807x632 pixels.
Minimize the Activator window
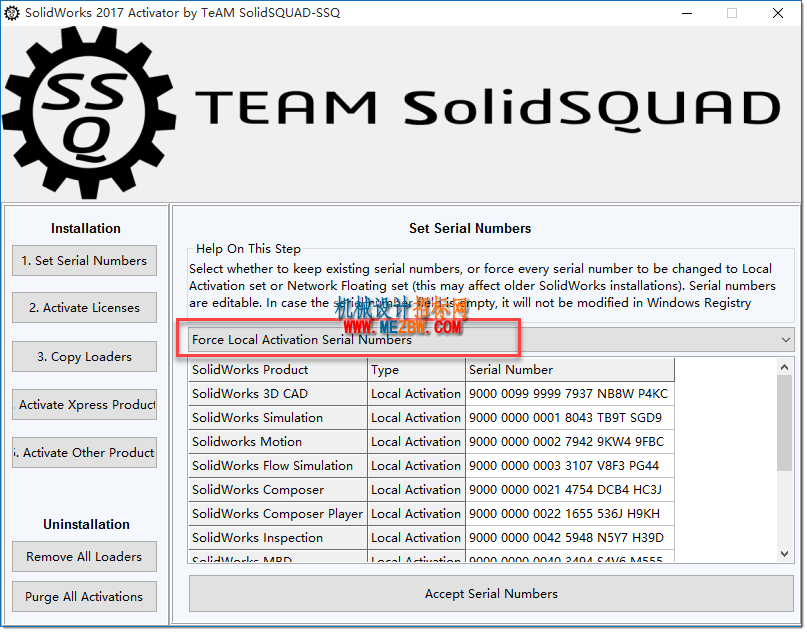tap(687, 13)
